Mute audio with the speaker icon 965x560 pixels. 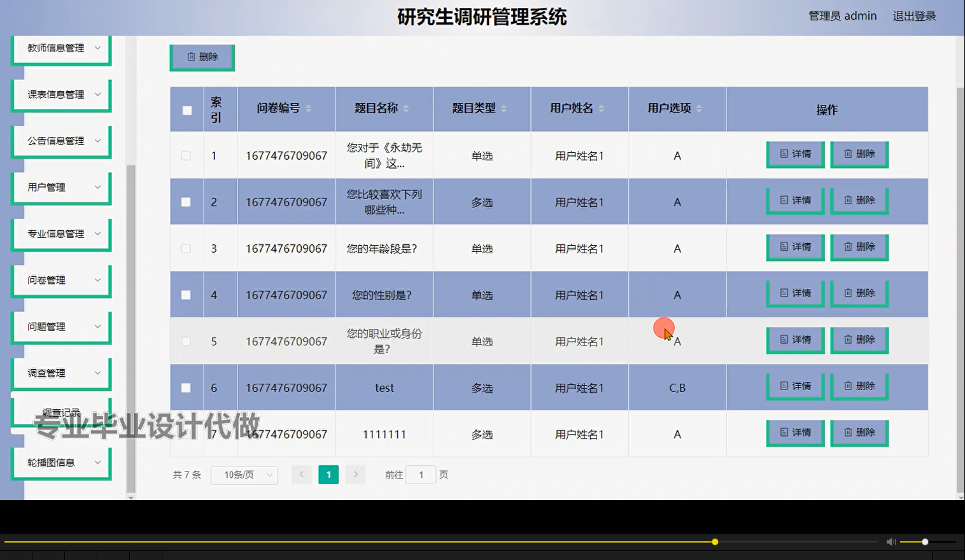[x=891, y=542]
